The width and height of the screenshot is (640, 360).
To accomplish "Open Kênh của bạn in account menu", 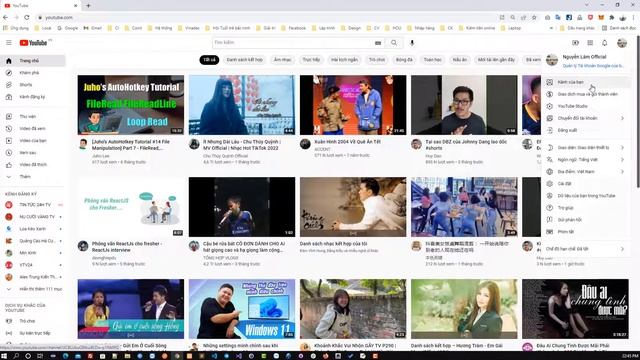I will click(586, 82).
